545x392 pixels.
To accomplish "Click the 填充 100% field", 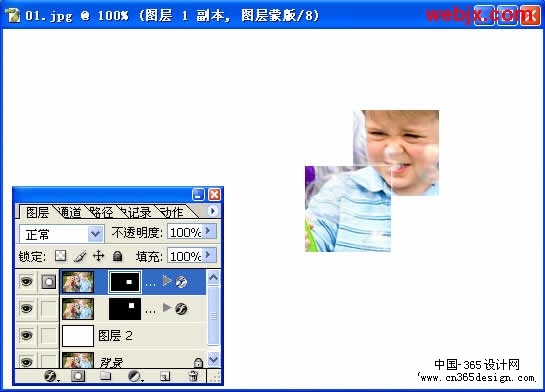I will tap(185, 256).
